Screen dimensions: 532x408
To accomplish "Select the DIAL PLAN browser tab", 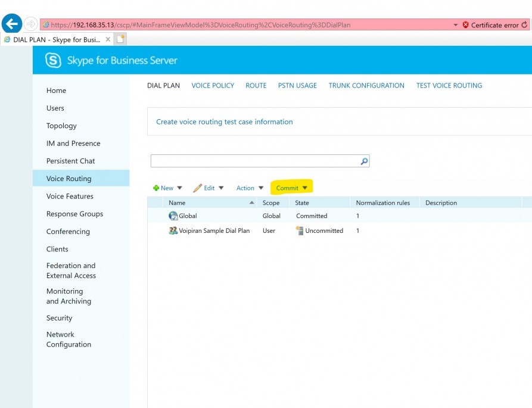I will [57, 39].
